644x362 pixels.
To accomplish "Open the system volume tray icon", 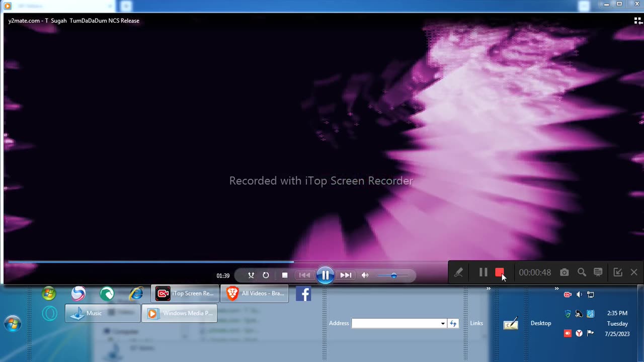I will tap(579, 295).
